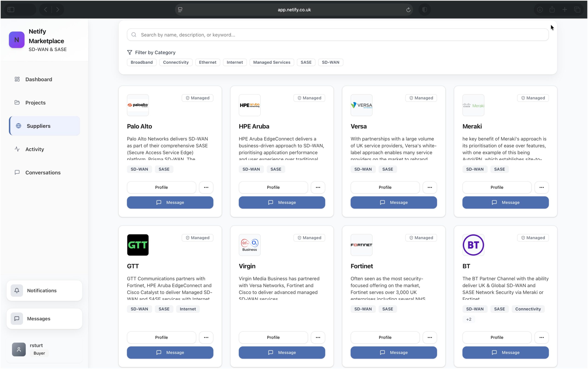Open Messages via the speech bubble icon
Image resolution: width=588 pixels, height=369 pixels.
[x=17, y=319]
